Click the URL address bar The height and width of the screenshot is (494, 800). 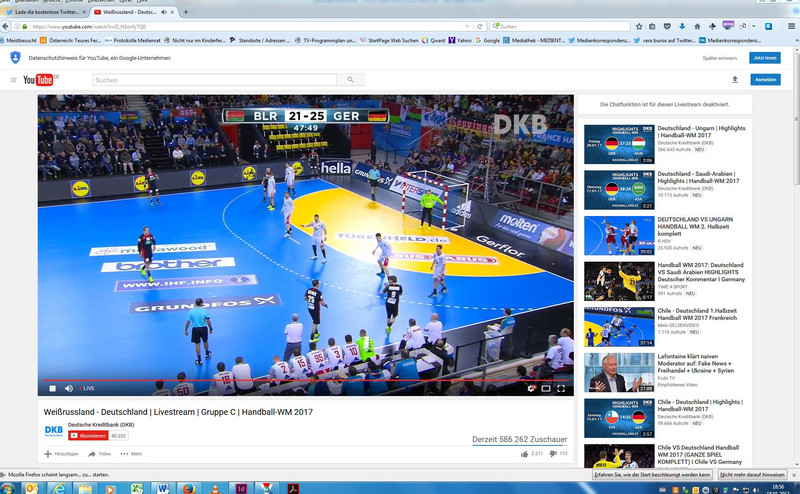pos(245,27)
